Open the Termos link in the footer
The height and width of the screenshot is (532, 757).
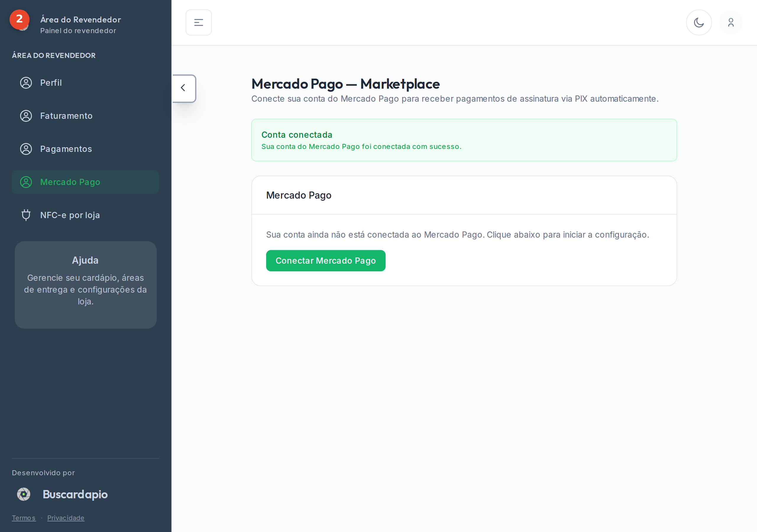pos(24,518)
